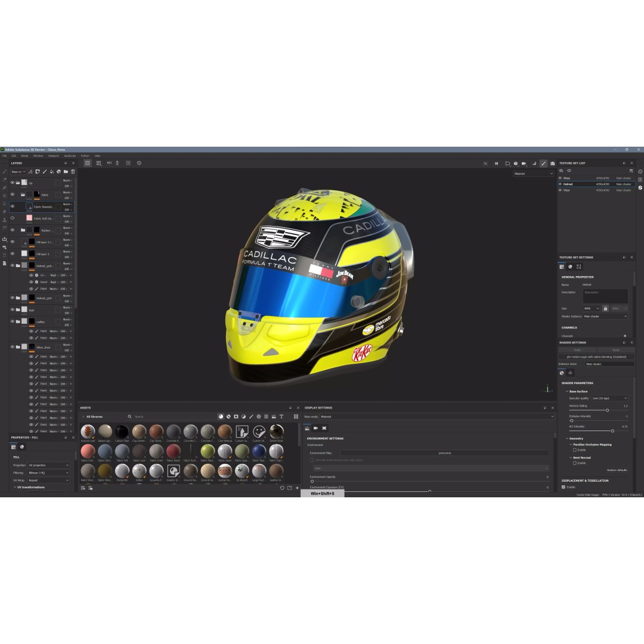Add a folder group in Layers panel
The width and height of the screenshot is (644, 644).
(x=66, y=172)
